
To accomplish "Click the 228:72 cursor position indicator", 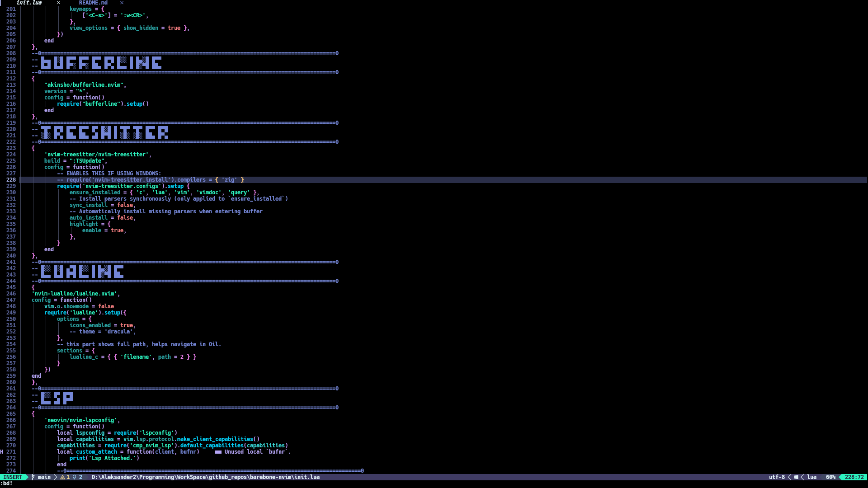I will click(x=854, y=477).
